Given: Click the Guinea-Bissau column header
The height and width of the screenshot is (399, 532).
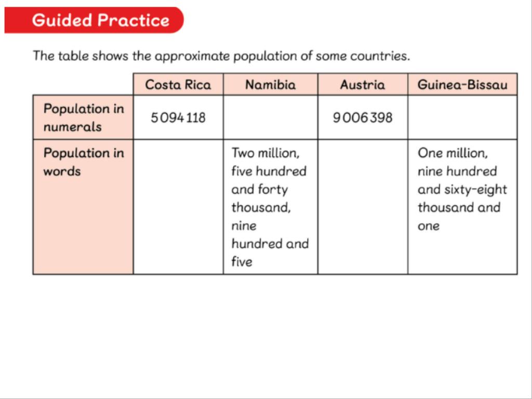Looking at the screenshot, I should 462,85.
